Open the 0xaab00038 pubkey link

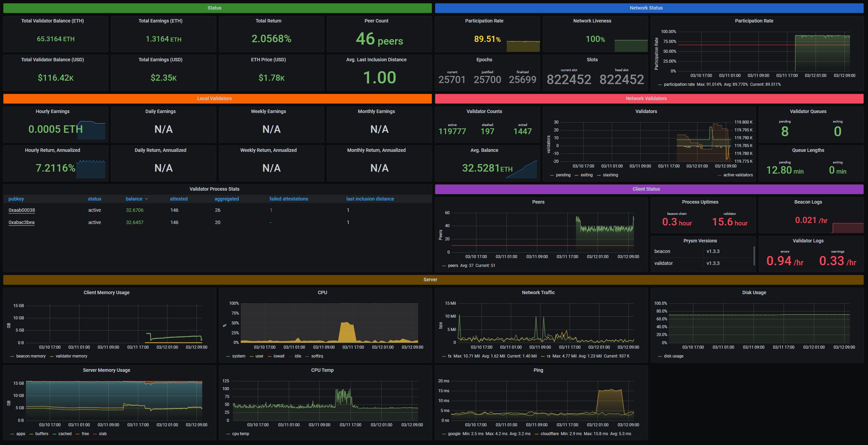(x=21, y=210)
